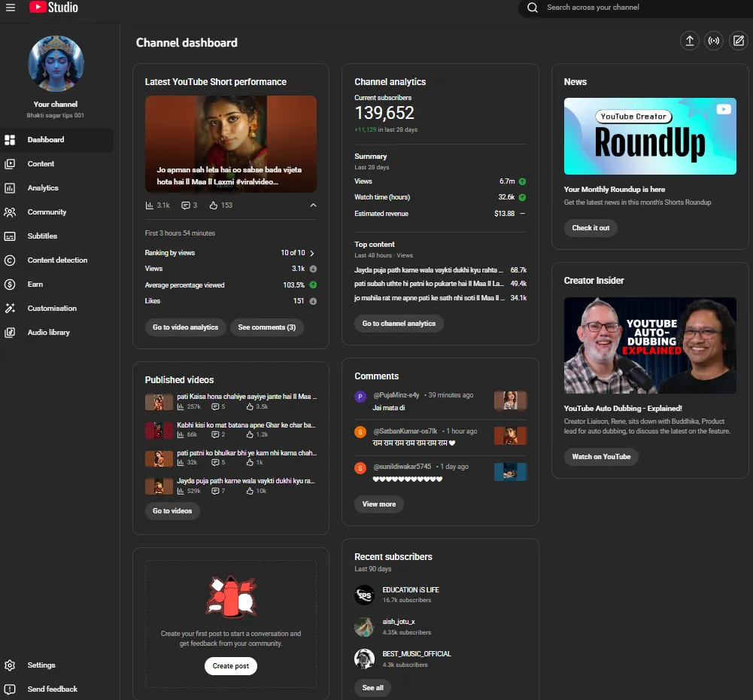The image size is (753, 700).
Task: Click Go to video analytics button
Action: click(185, 327)
